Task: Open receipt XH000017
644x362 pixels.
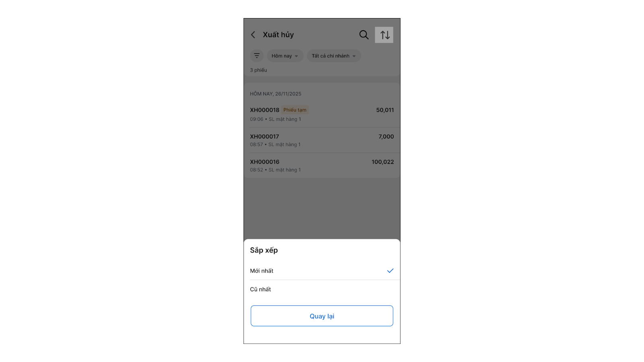Action: click(264, 137)
